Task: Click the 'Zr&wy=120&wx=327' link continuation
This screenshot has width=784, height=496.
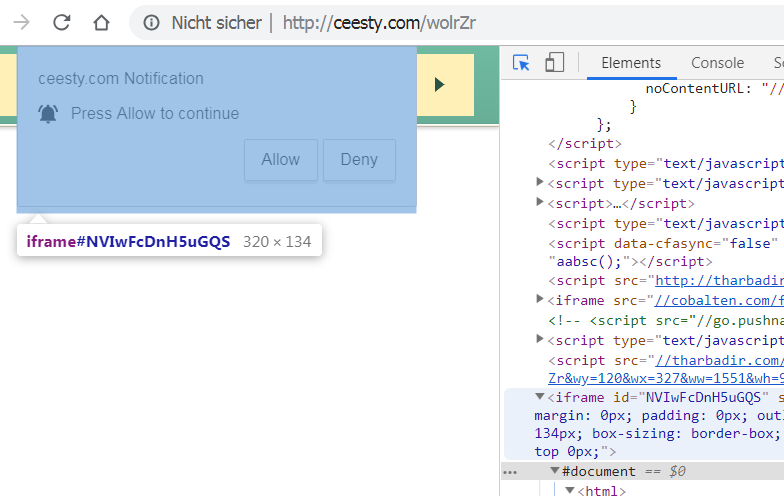Action: [x=666, y=378]
